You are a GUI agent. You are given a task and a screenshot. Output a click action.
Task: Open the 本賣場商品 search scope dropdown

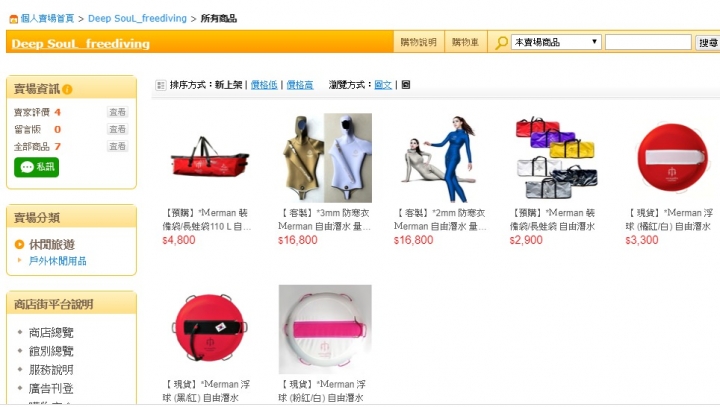point(556,42)
